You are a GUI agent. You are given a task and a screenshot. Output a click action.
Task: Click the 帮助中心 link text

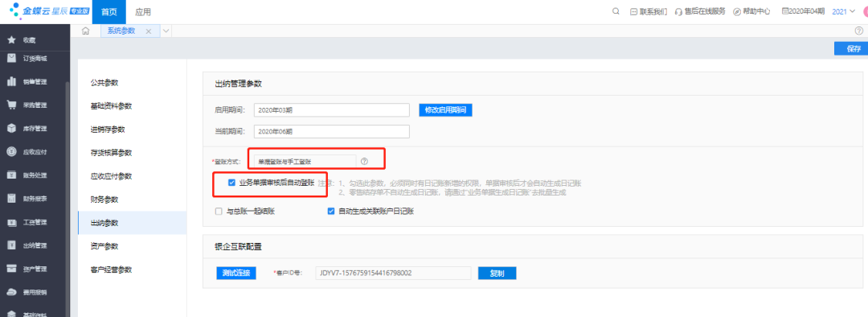(756, 11)
